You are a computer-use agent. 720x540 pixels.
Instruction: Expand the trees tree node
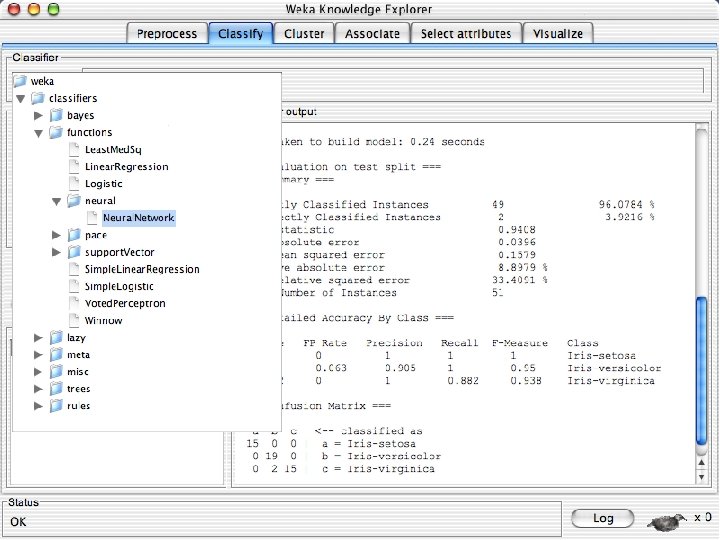(39, 388)
